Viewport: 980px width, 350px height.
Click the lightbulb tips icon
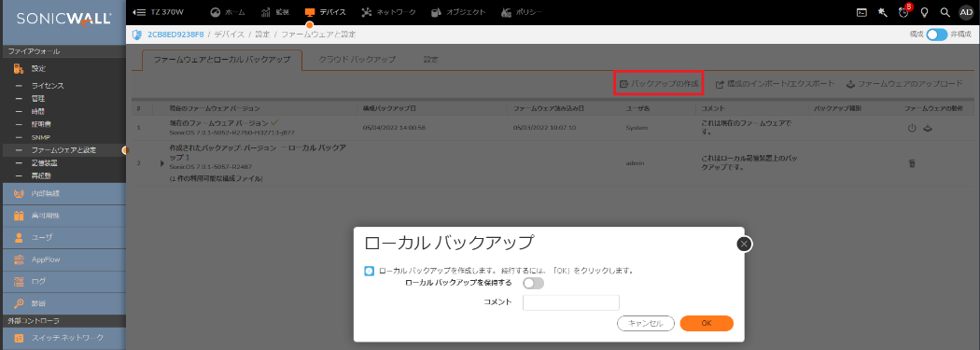point(924,12)
